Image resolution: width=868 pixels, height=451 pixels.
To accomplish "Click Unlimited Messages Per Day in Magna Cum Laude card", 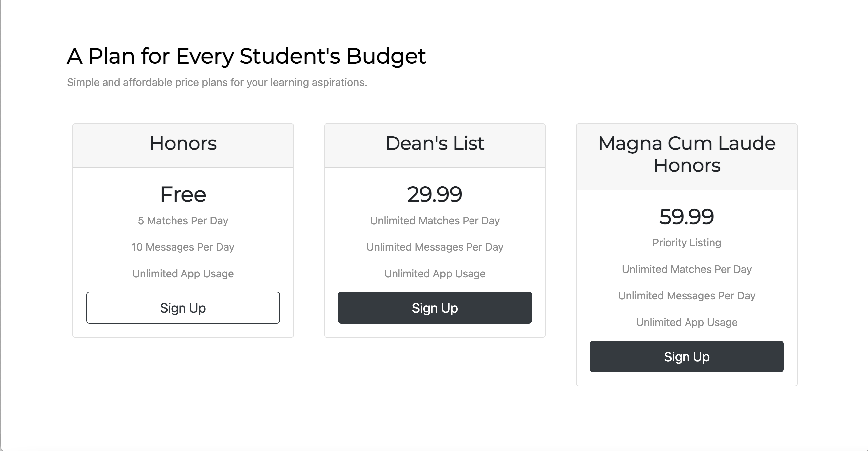I will pos(687,296).
